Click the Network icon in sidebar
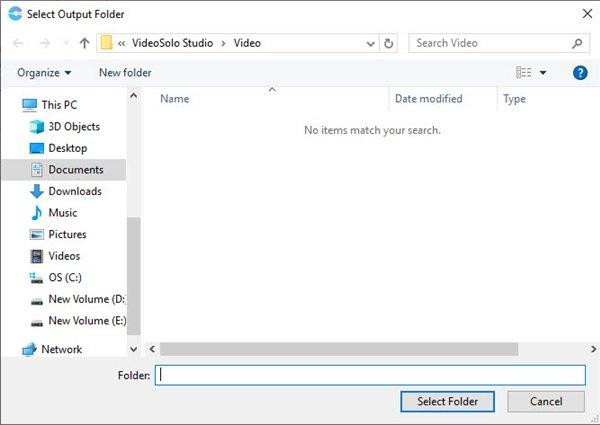 [x=29, y=349]
